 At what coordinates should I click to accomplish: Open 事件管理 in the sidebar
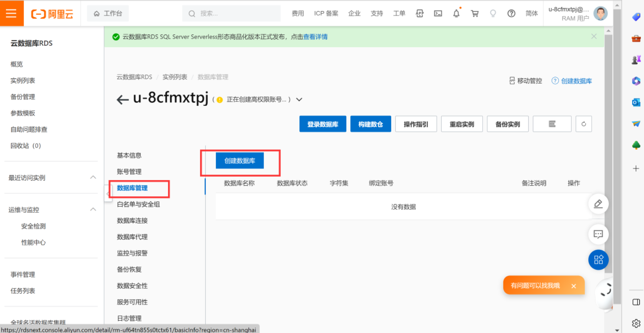(23, 274)
